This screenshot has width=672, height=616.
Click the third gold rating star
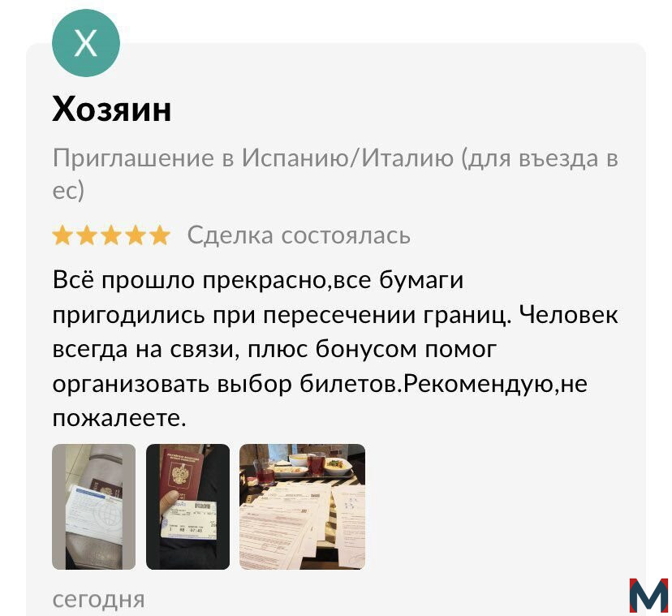click(111, 235)
